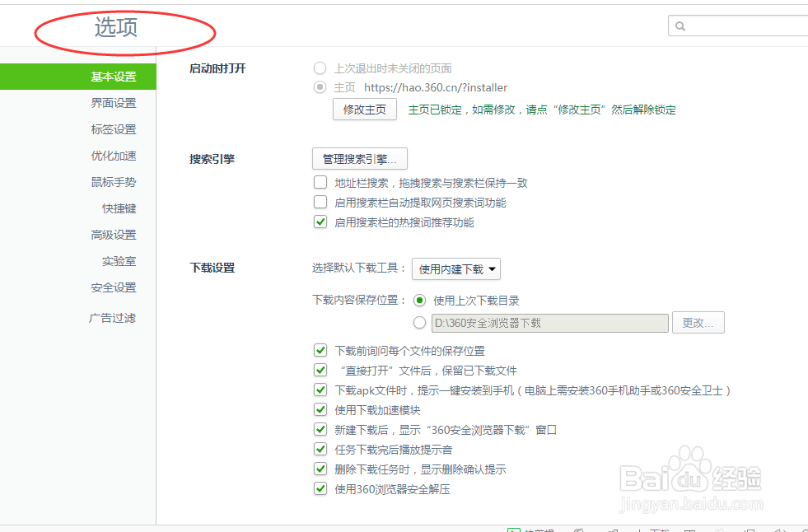Enable 地址栏搜索 consistency checkbox
Viewport: 808px width, 532px height.
320,182
